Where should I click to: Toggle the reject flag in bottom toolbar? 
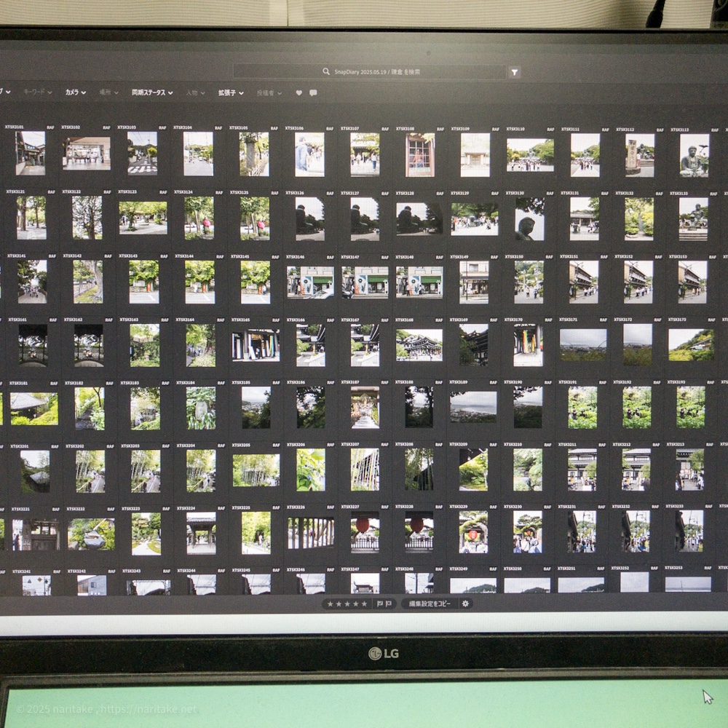(389, 604)
